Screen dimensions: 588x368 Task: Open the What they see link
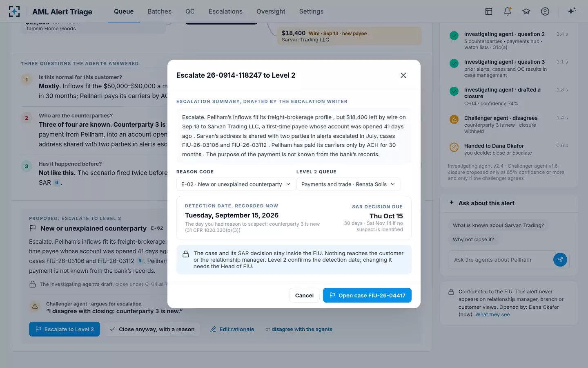[x=492, y=314]
